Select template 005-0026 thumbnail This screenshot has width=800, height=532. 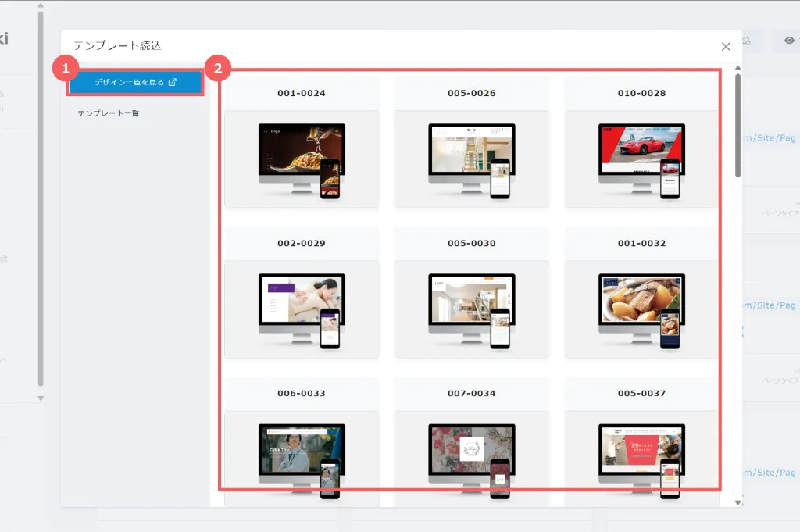[471, 159]
